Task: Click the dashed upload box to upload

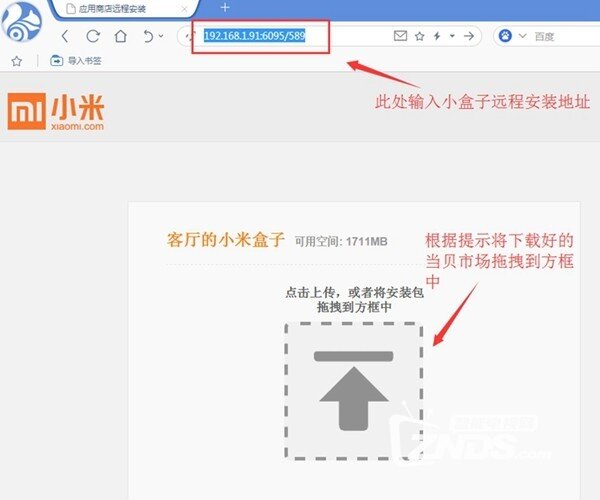Action: 354,391
